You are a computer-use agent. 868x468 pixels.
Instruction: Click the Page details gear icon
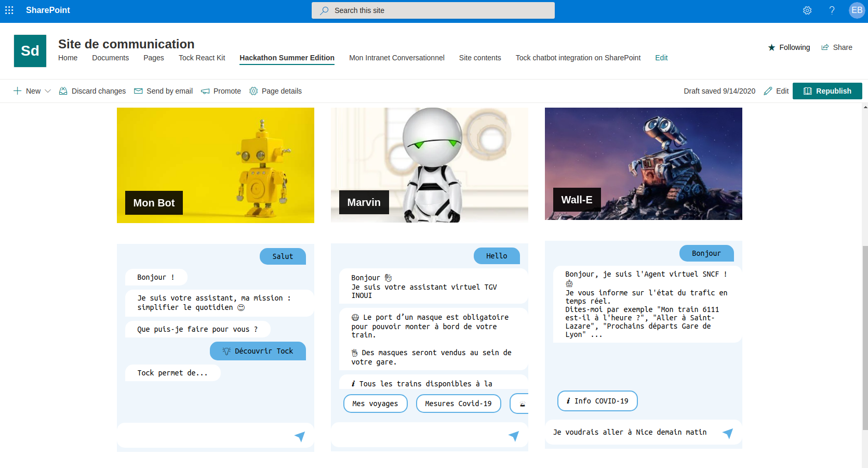click(x=253, y=91)
